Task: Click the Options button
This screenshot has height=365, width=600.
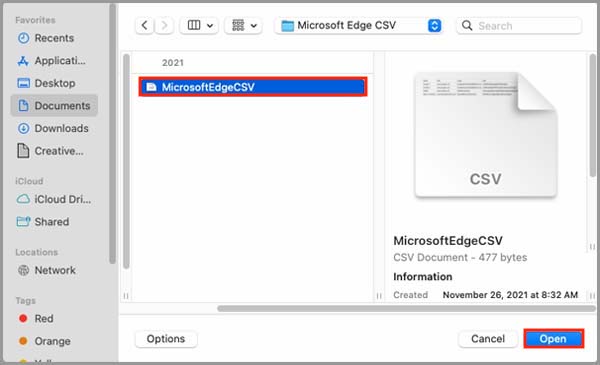Action: click(x=166, y=339)
